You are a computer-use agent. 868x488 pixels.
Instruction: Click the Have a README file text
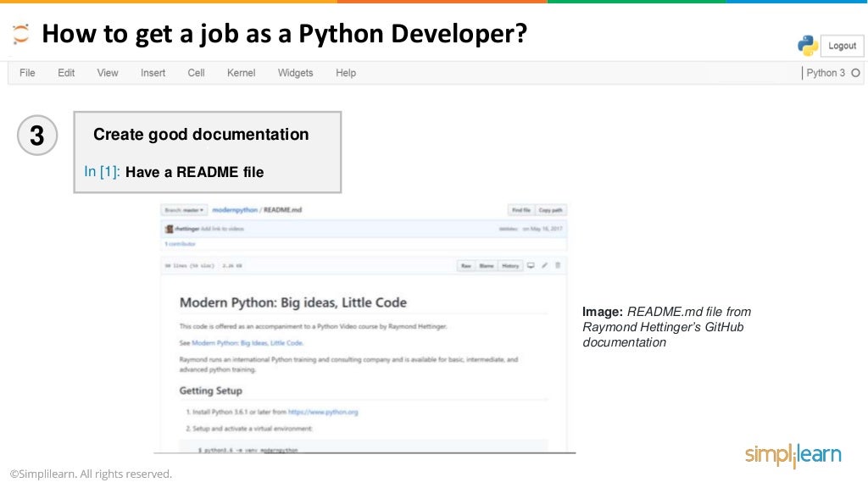(194, 172)
